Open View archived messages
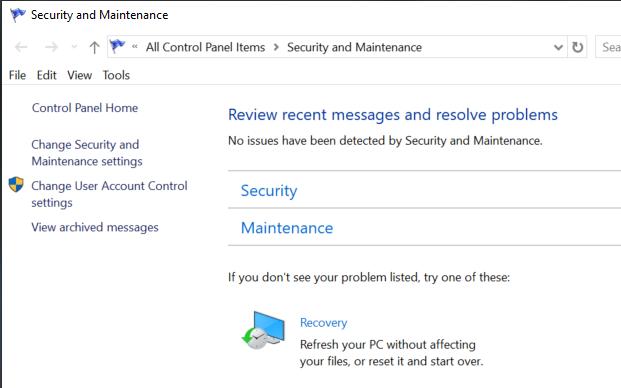Viewport: 621px width, 388px height. pyautogui.click(x=95, y=227)
